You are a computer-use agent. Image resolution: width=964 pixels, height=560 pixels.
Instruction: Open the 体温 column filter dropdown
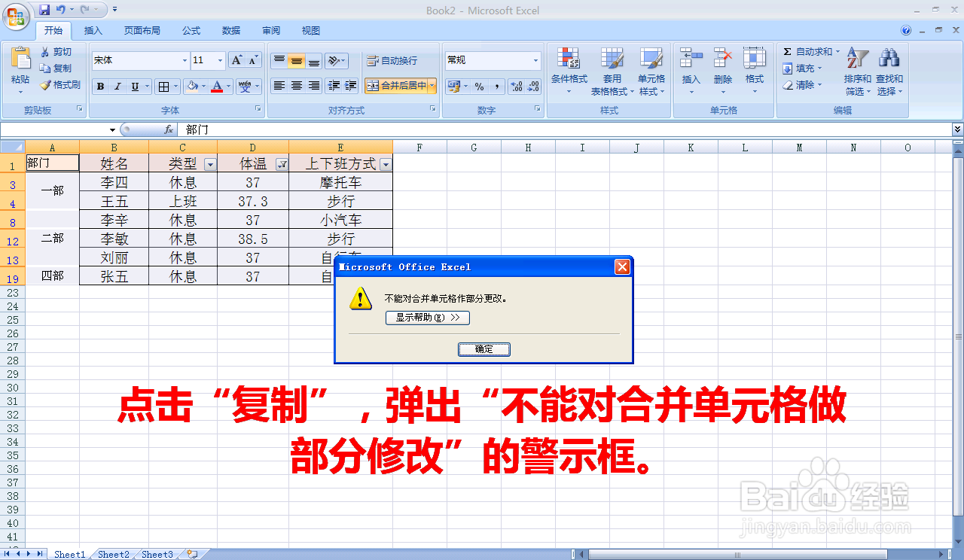[282, 164]
